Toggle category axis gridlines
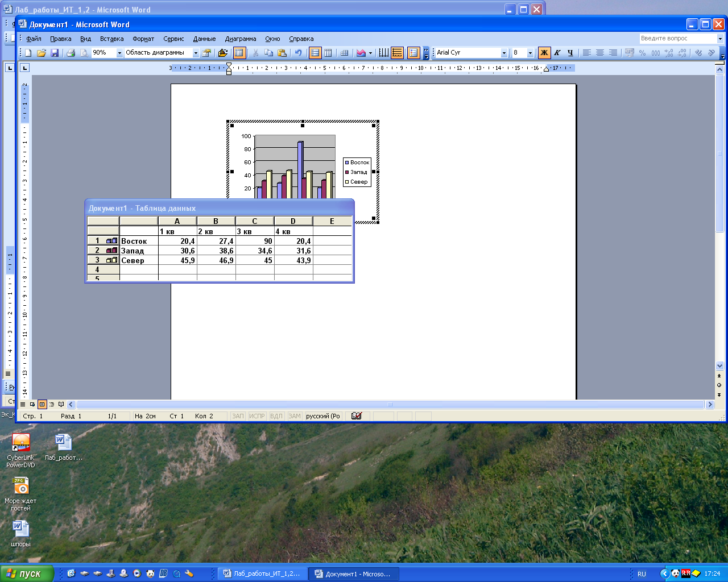The image size is (728, 582). [384, 53]
